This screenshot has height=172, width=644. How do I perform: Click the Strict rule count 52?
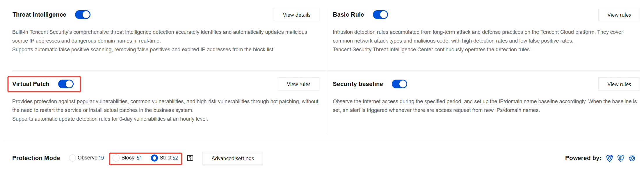[175, 158]
